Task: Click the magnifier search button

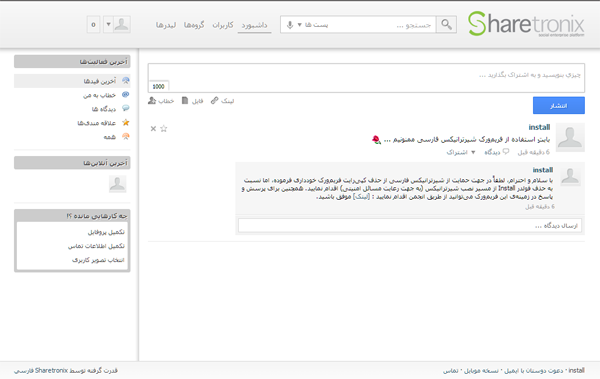Action: 446,25
